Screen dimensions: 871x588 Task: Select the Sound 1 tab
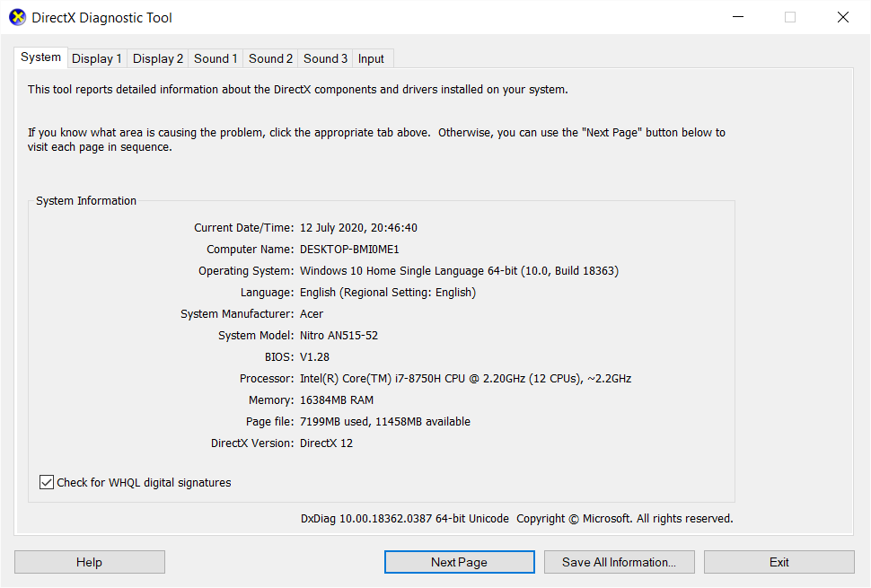(216, 59)
